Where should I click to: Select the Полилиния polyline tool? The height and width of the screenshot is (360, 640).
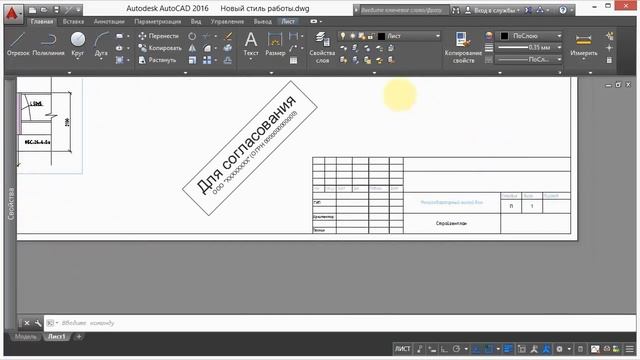(48, 44)
